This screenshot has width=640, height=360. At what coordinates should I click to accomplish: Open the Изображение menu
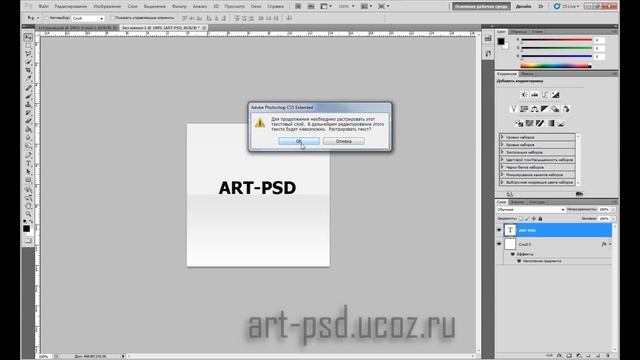(x=107, y=7)
